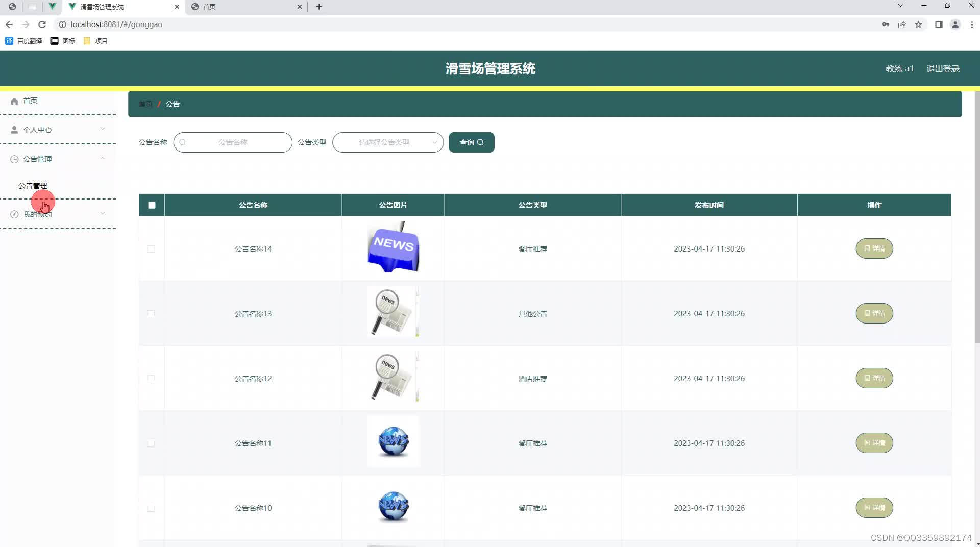Expand the 我的预约 sidebar menu
980x547 pixels.
58,214
